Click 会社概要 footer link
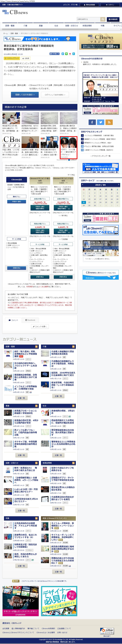This screenshot has width=122, height=644. pos(6,629)
